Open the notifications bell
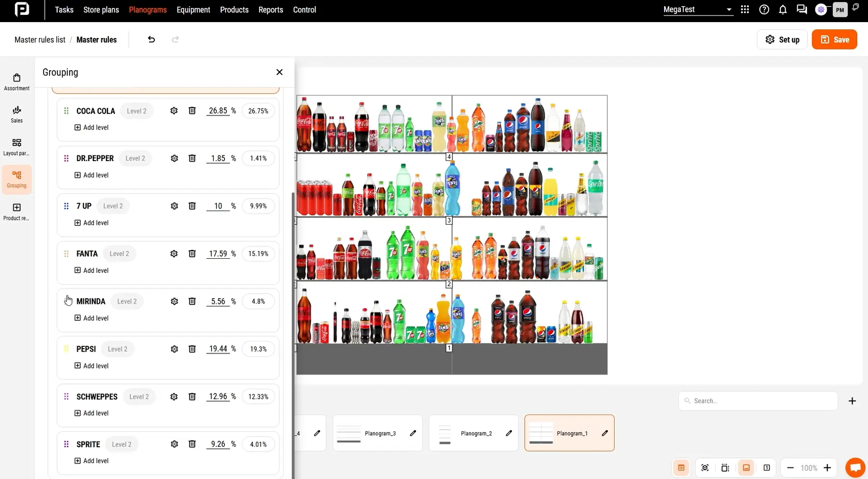 [x=783, y=10]
